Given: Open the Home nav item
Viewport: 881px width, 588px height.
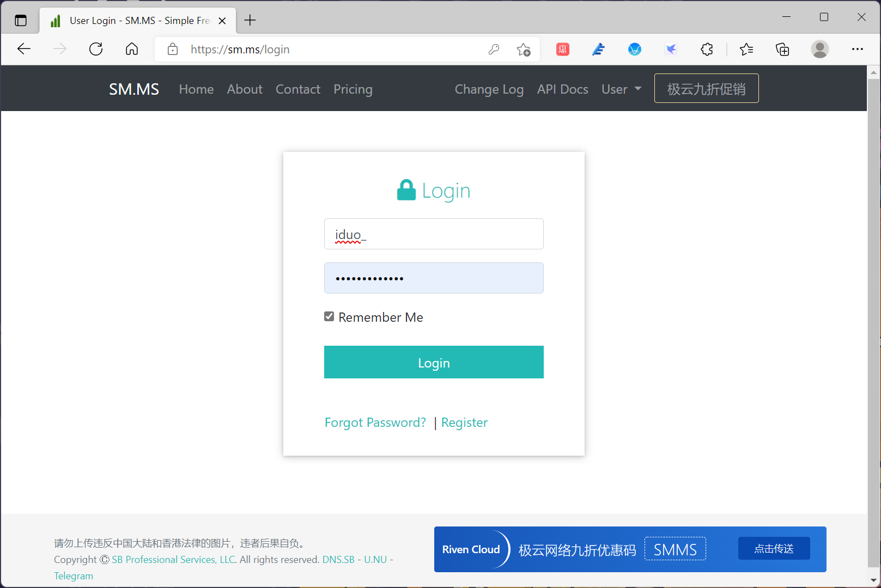Looking at the screenshot, I should click(197, 89).
